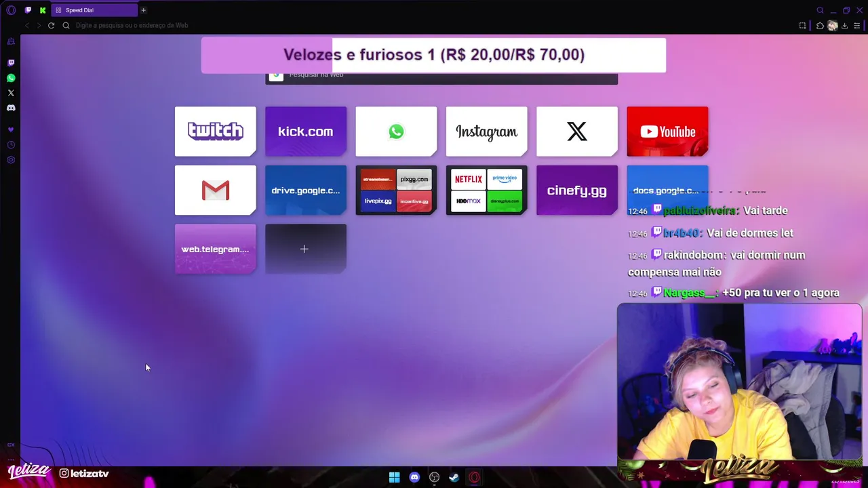Click chat message from pabluizoliveira
Image resolution: width=868 pixels, height=488 pixels.
click(708, 211)
